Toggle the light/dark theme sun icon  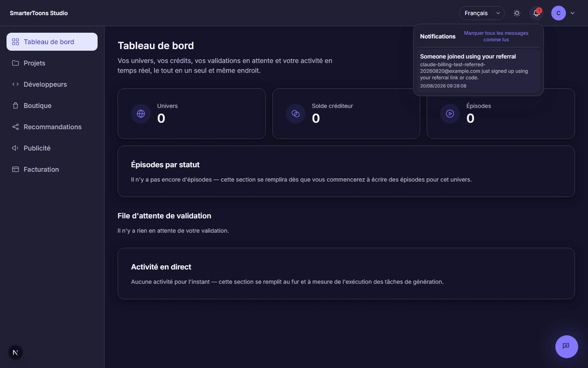(517, 13)
